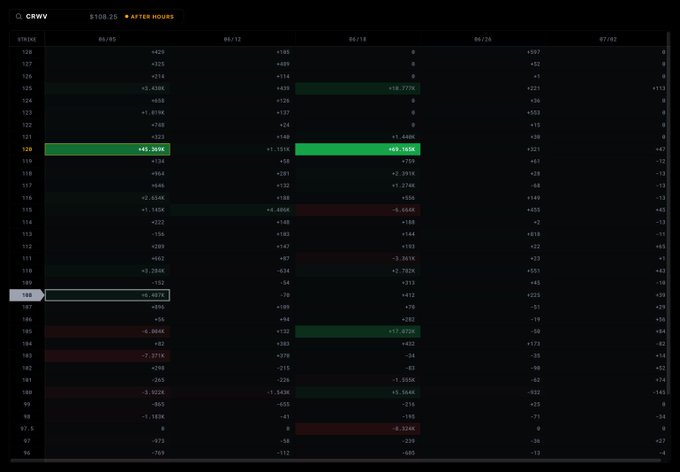The height and width of the screenshot is (472, 680).
Task: Select the 06/12 expiration column header
Action: (x=232, y=39)
